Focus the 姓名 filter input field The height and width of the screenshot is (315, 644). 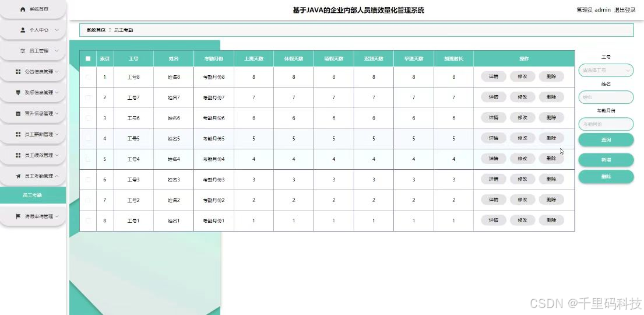click(606, 97)
